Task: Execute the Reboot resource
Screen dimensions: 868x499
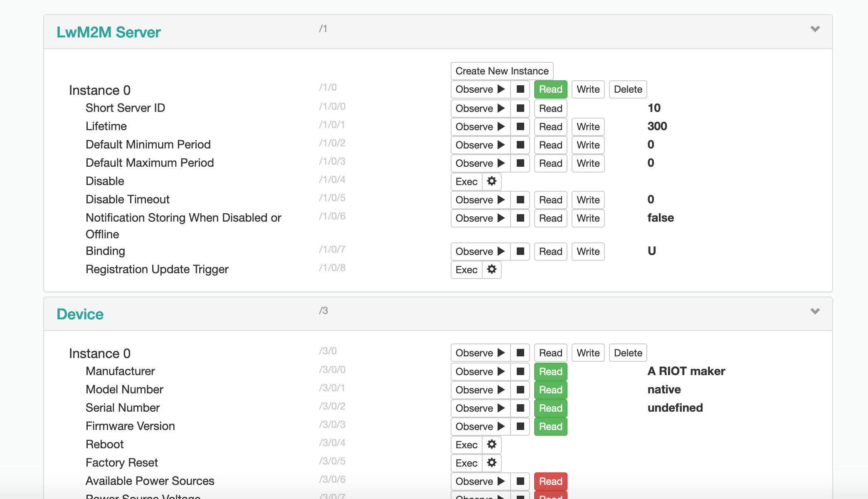Action: [466, 445]
